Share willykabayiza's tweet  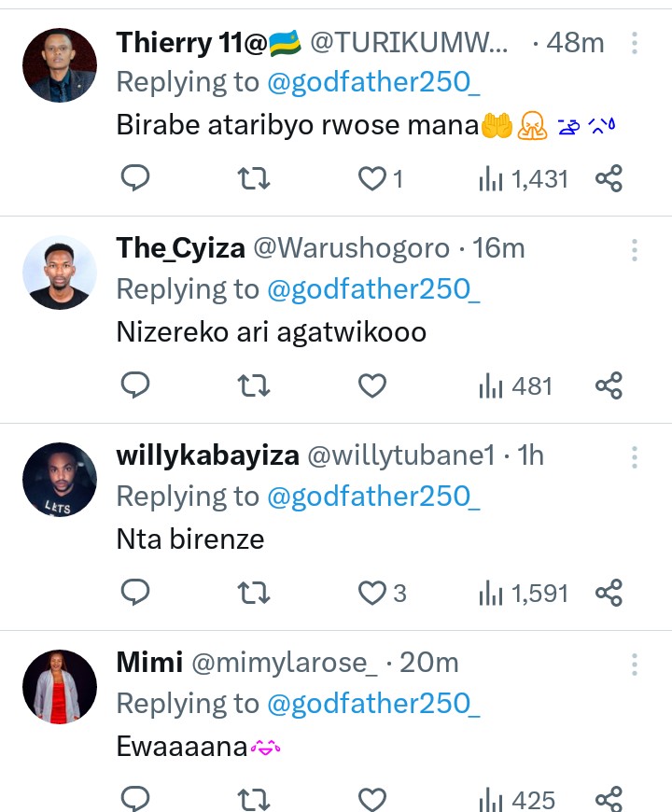[x=609, y=593]
